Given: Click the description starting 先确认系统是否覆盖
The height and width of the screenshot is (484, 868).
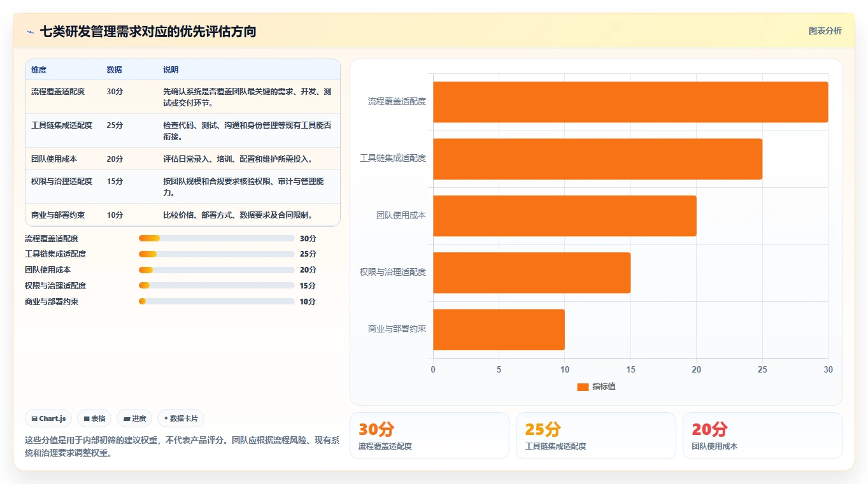Looking at the screenshot, I should (x=247, y=97).
